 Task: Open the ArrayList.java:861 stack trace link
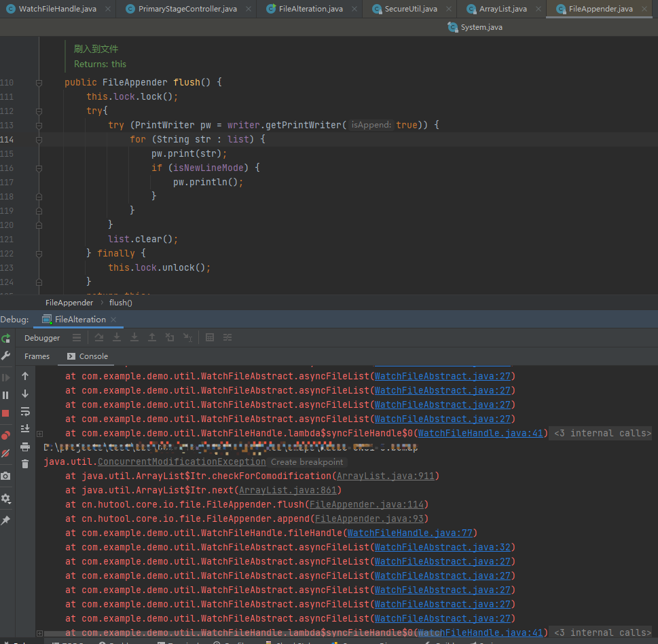coord(287,490)
